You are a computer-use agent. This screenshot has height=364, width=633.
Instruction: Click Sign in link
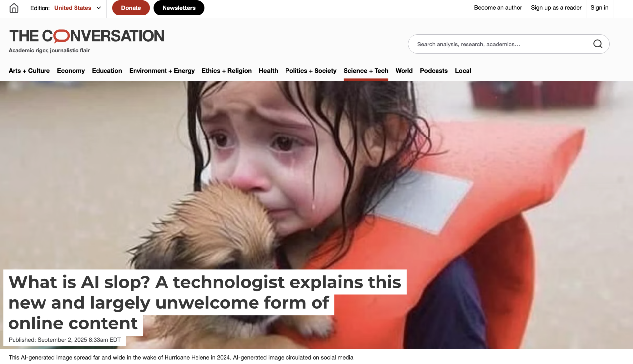599,8
